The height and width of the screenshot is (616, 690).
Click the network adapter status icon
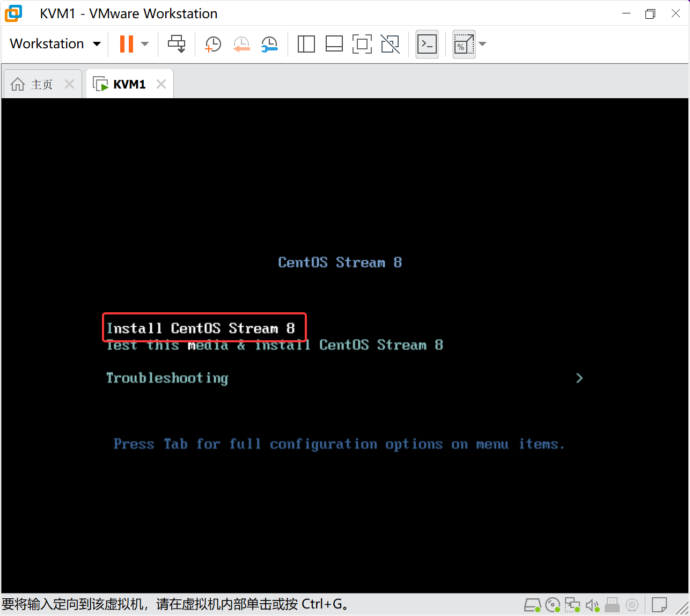572,605
